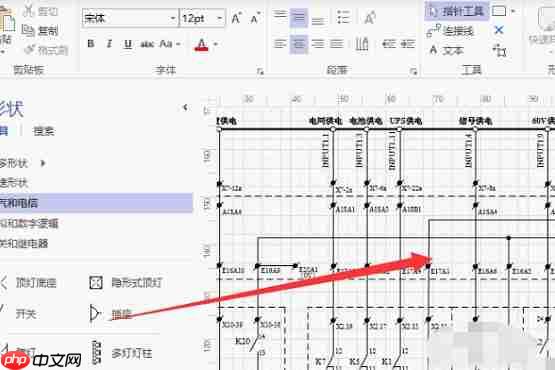This screenshot has height=370, width=555.
Task: Toggle center horizontal text alignment
Action: coord(299,44)
